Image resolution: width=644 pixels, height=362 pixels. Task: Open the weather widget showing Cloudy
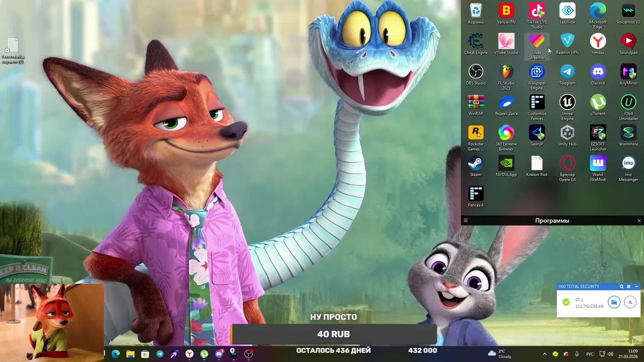coord(500,354)
